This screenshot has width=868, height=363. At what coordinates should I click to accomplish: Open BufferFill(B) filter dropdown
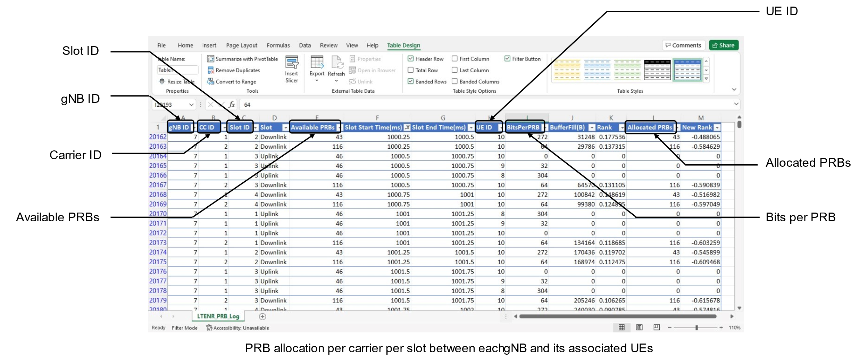tap(592, 127)
